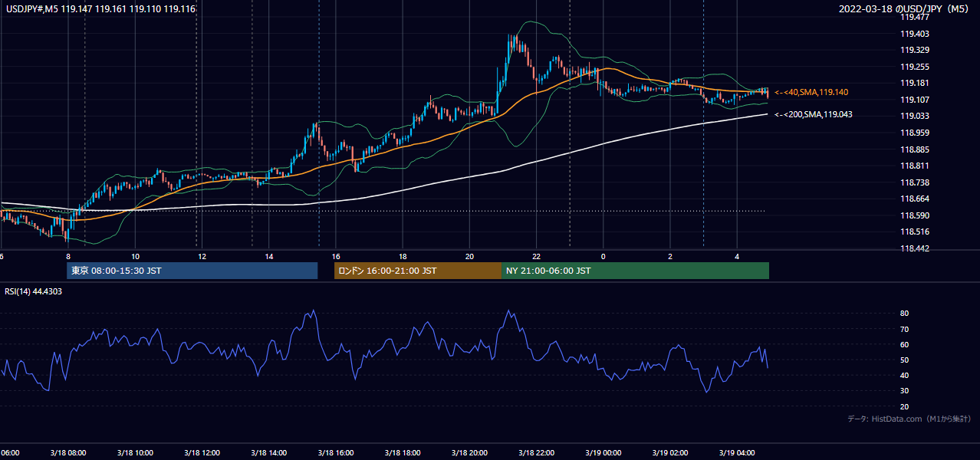980x460 pixels.
Task: Click hour label 10 under price chart
Action: (x=135, y=256)
